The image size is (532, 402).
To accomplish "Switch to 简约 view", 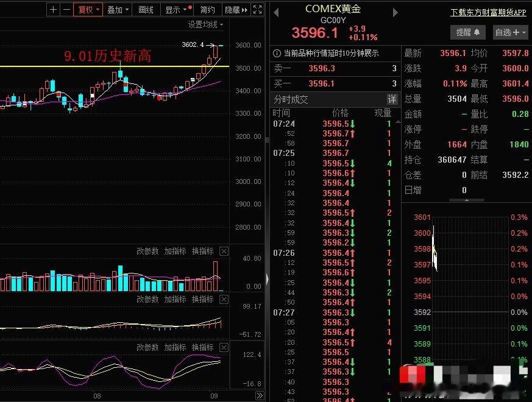I will click(x=207, y=10).
